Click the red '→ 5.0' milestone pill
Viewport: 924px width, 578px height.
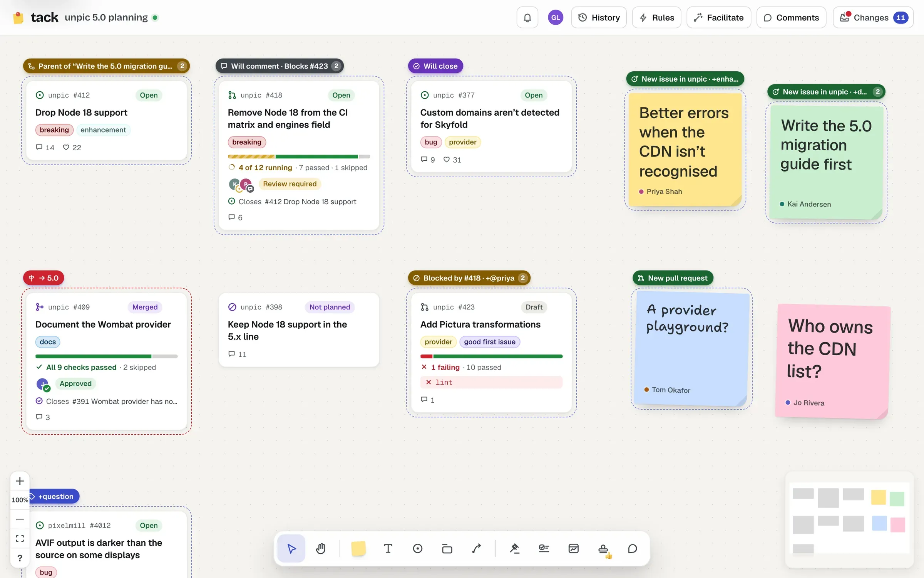[x=44, y=278]
